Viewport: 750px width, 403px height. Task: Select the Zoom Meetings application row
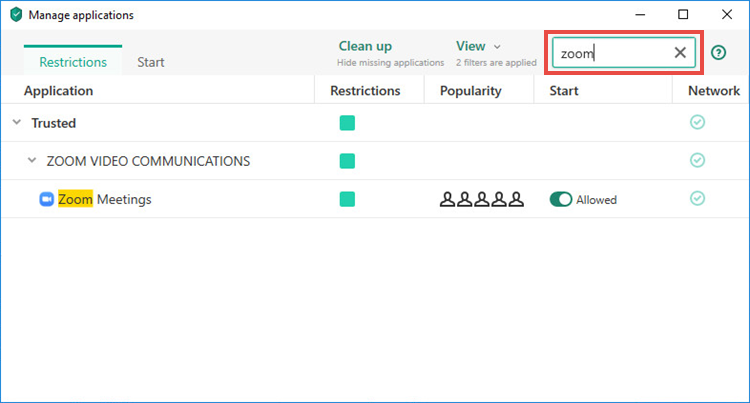click(375, 199)
